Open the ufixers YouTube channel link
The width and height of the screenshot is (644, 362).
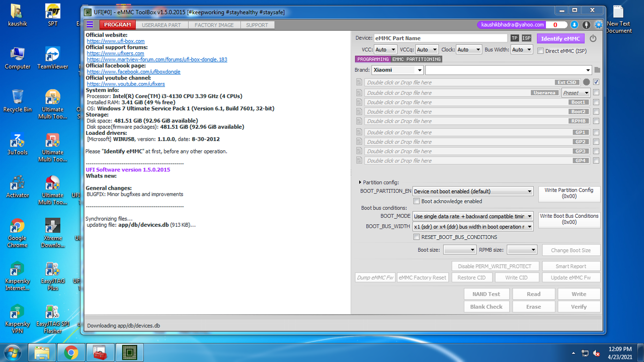click(x=126, y=84)
